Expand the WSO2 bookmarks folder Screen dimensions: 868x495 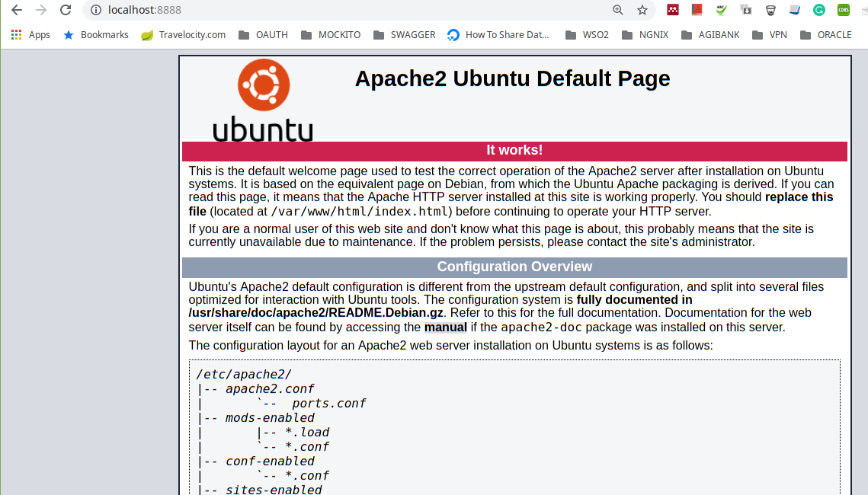click(x=587, y=35)
